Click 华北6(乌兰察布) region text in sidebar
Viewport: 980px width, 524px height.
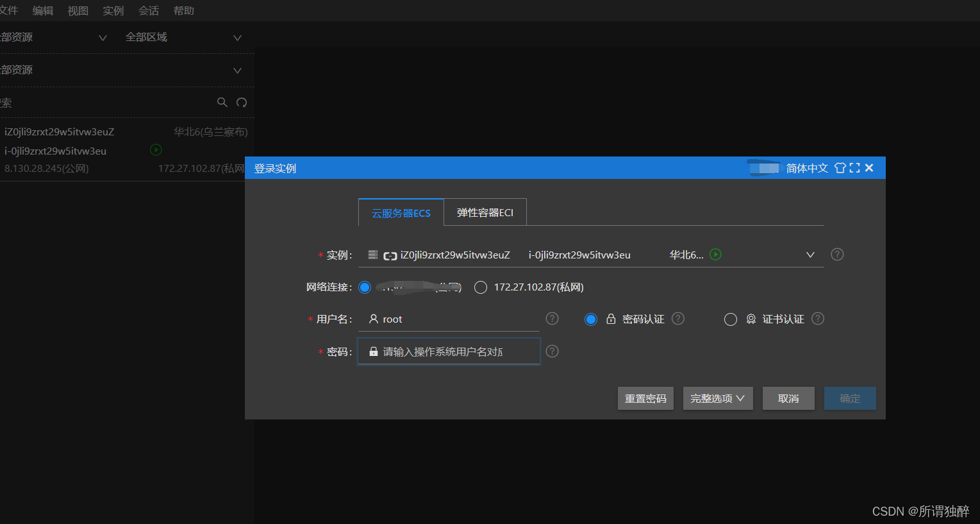tap(211, 131)
